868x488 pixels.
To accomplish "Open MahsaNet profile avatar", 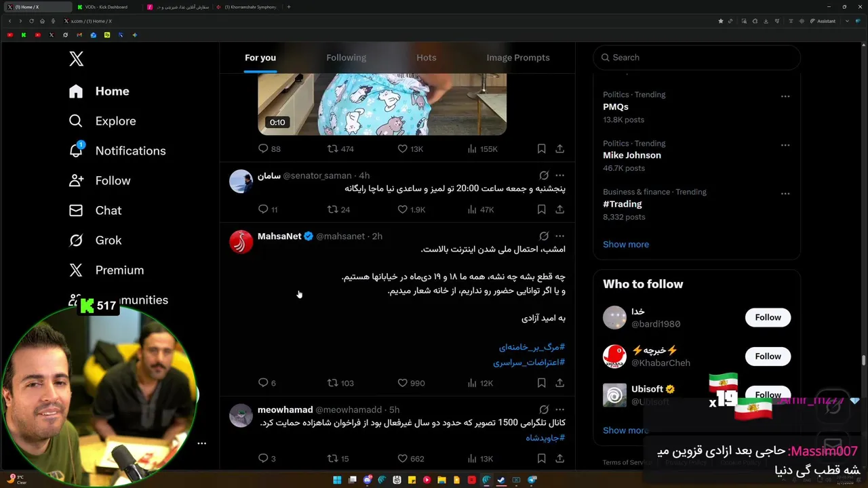I will (x=241, y=242).
